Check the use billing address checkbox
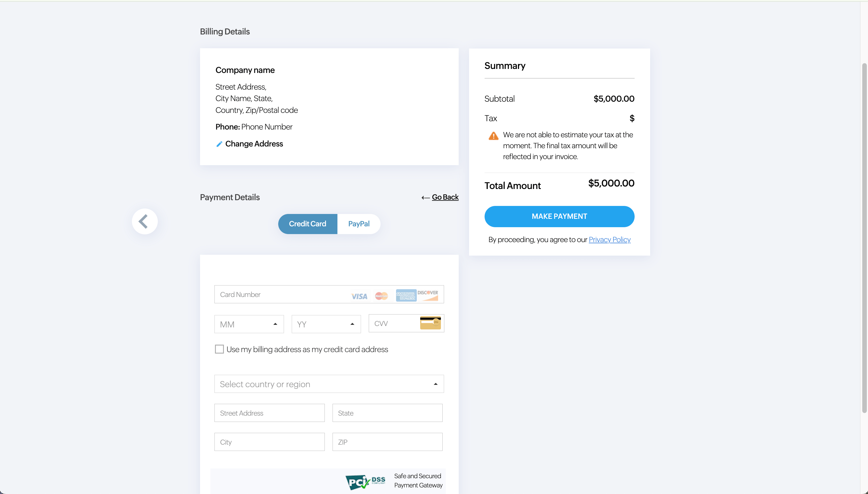This screenshot has width=868, height=494. [x=219, y=349]
